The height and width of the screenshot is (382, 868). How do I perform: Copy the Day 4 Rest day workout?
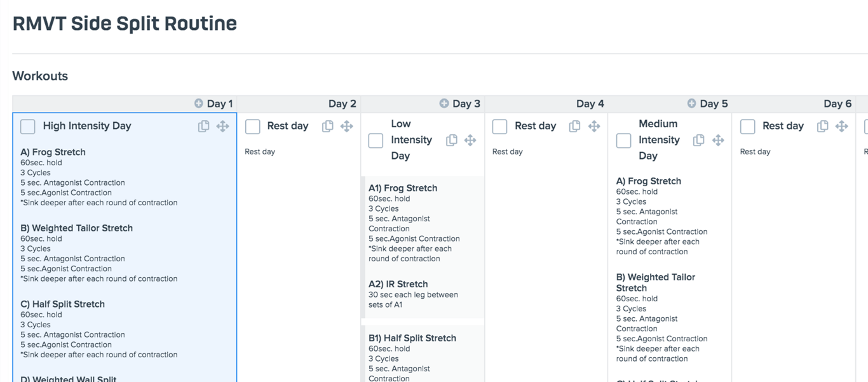click(x=574, y=126)
